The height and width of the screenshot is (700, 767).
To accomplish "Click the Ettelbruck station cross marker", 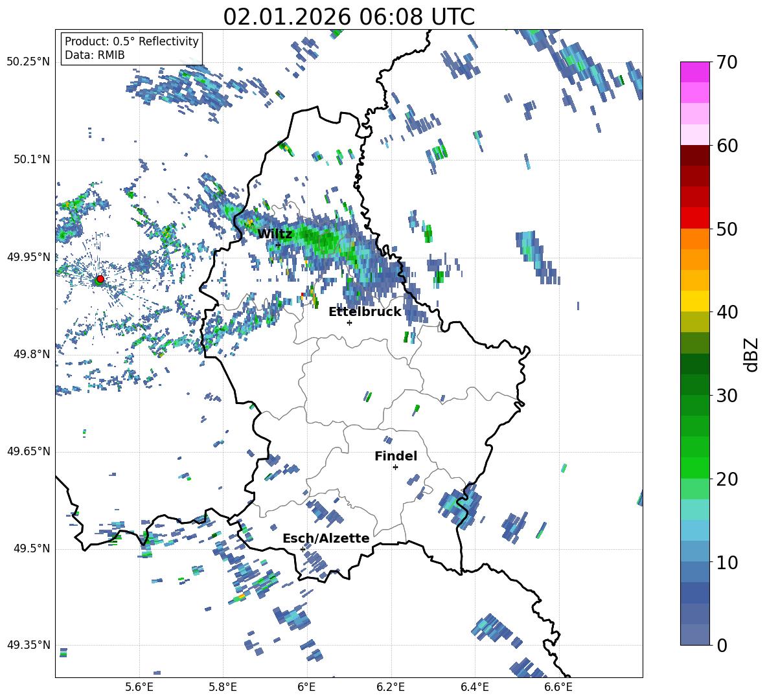I will coord(349,322).
